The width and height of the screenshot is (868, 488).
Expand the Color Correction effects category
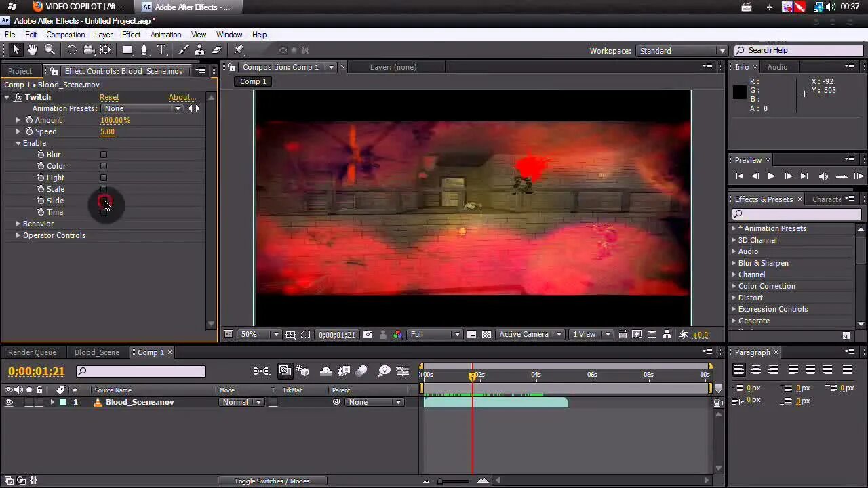(734, 286)
